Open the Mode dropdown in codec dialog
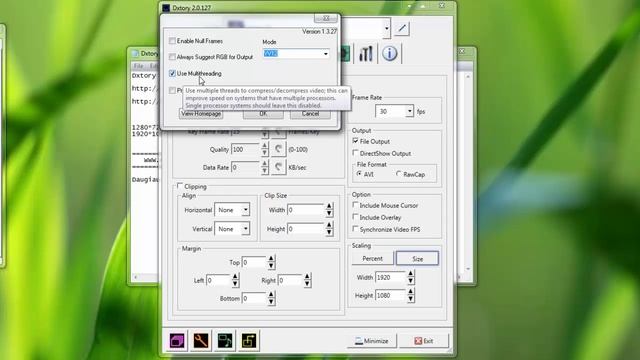 click(326, 53)
